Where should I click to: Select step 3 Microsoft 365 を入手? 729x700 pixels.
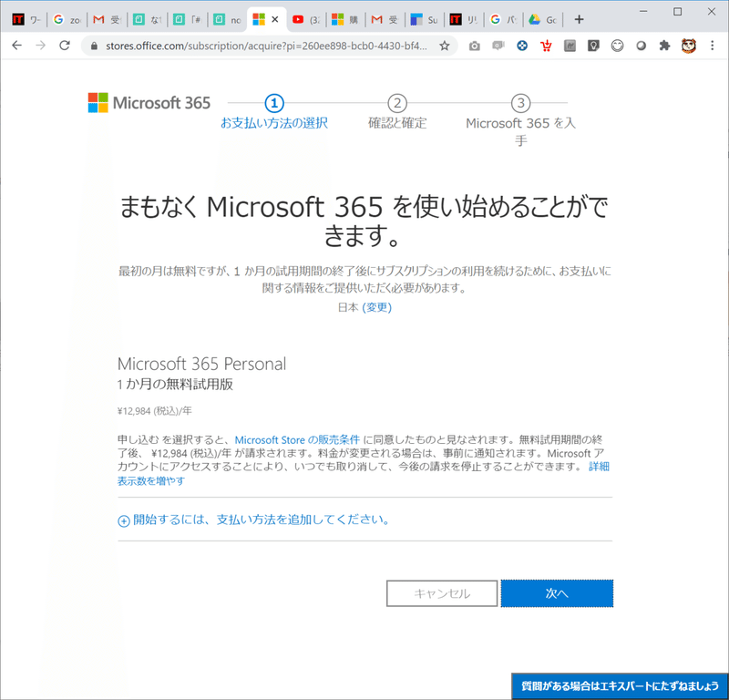(520, 120)
